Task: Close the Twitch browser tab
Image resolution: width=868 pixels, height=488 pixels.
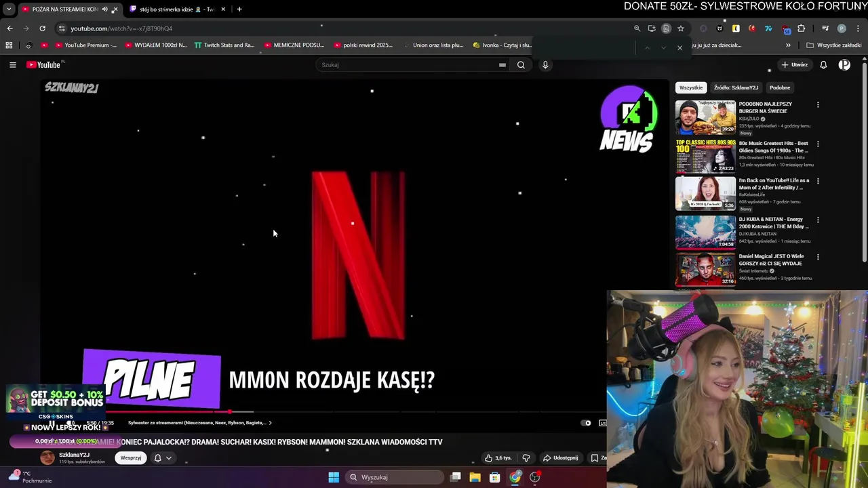Action: (223, 9)
